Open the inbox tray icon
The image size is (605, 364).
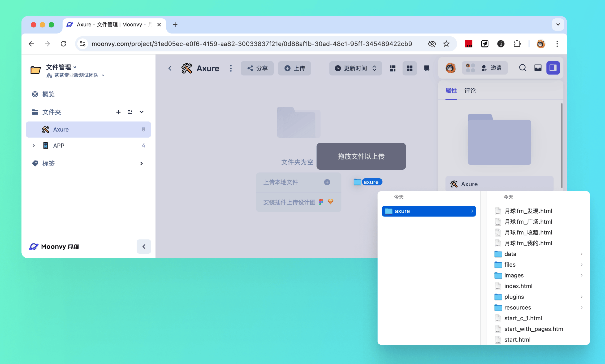[538, 68]
